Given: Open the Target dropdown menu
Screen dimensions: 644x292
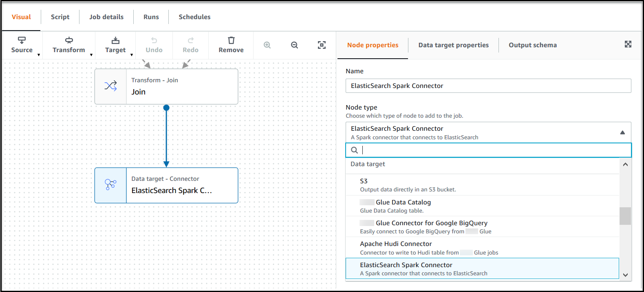Looking at the screenshot, I should point(116,45).
